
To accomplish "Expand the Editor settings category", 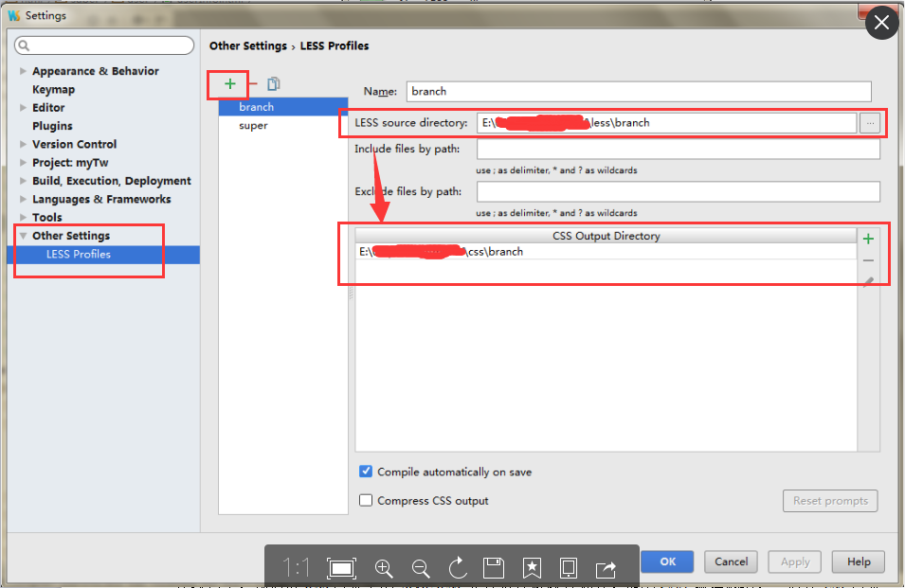I will 21,107.
